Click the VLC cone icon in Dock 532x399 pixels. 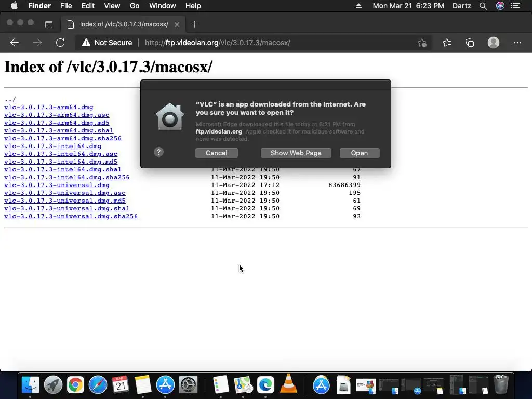point(288,384)
